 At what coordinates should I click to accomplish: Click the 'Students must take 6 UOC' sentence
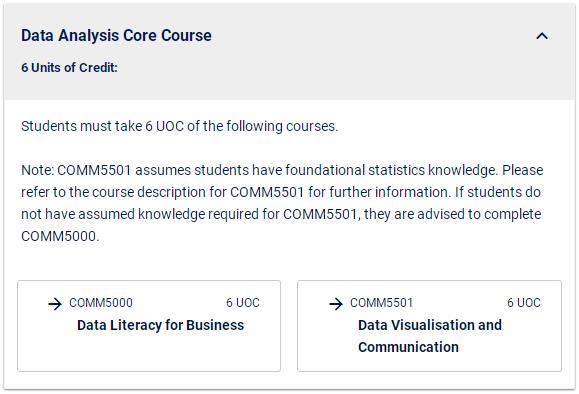tap(179, 126)
